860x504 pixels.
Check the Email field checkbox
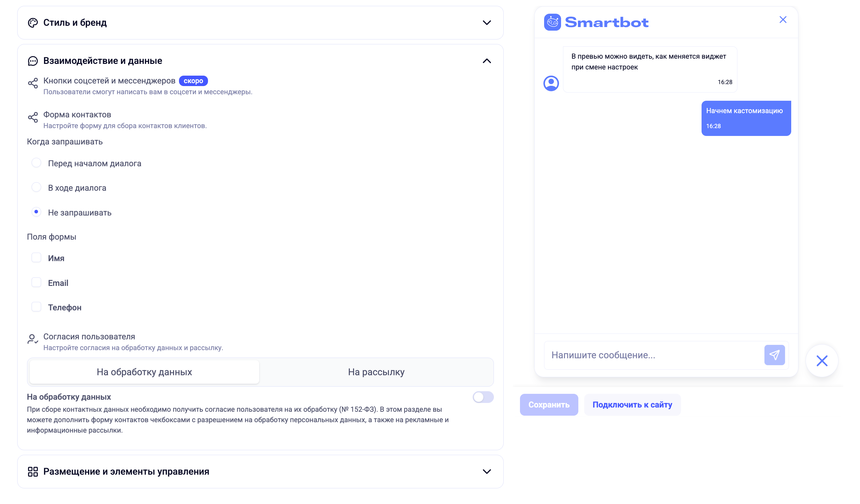click(x=36, y=283)
